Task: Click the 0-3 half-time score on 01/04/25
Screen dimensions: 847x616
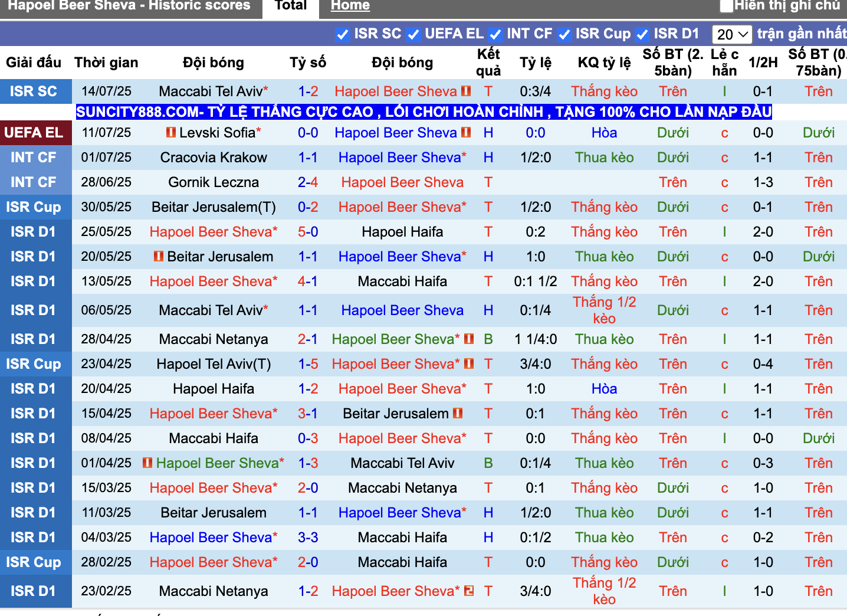Action: [763, 463]
